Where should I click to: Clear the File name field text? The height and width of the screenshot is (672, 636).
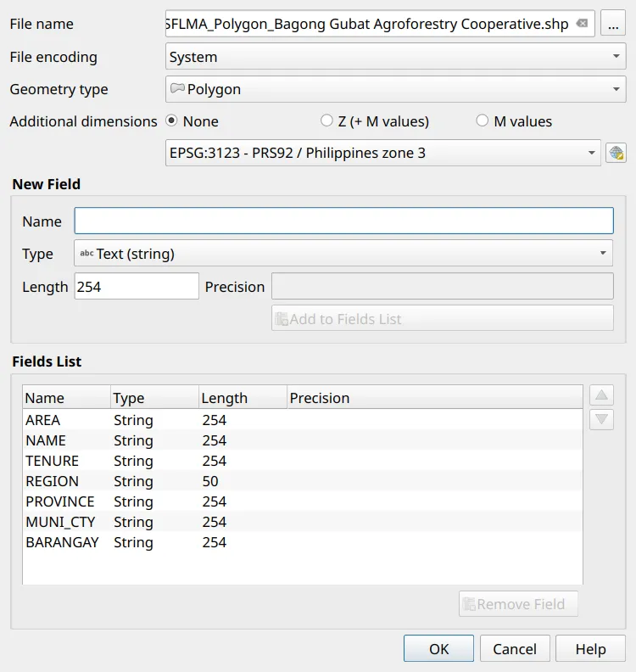tap(582, 24)
